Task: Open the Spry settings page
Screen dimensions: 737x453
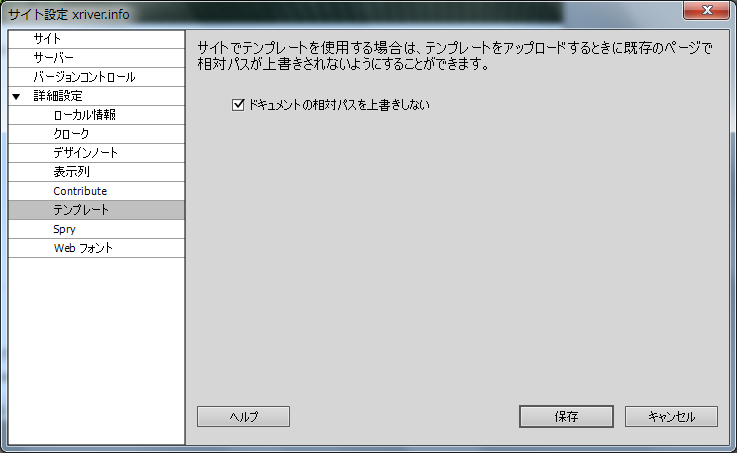Action: pyautogui.click(x=96, y=229)
